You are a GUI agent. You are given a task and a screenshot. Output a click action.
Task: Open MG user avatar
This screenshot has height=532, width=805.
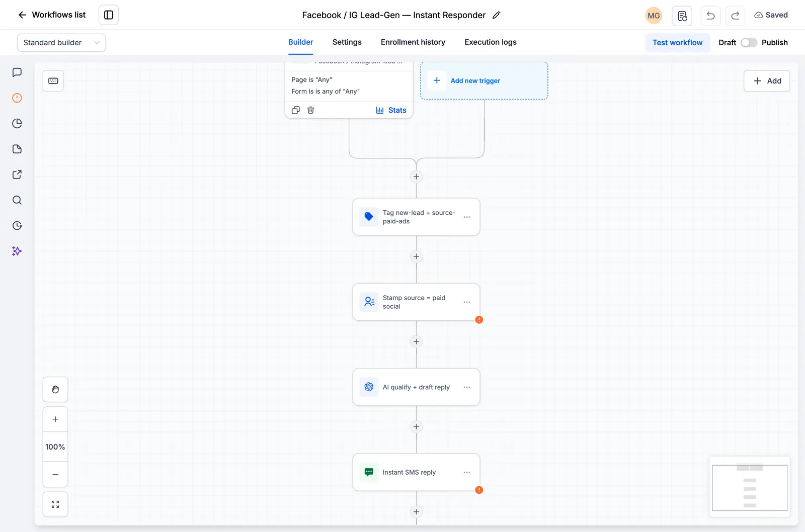[654, 16]
